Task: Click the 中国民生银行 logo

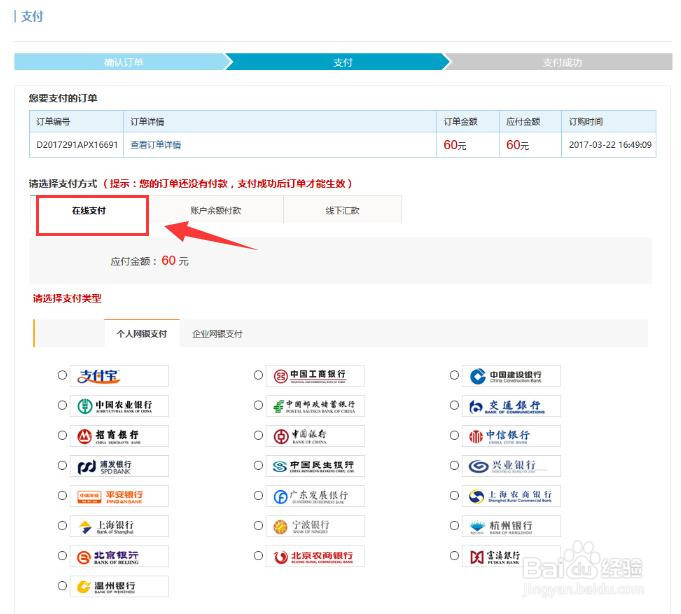Action: pyautogui.click(x=315, y=466)
